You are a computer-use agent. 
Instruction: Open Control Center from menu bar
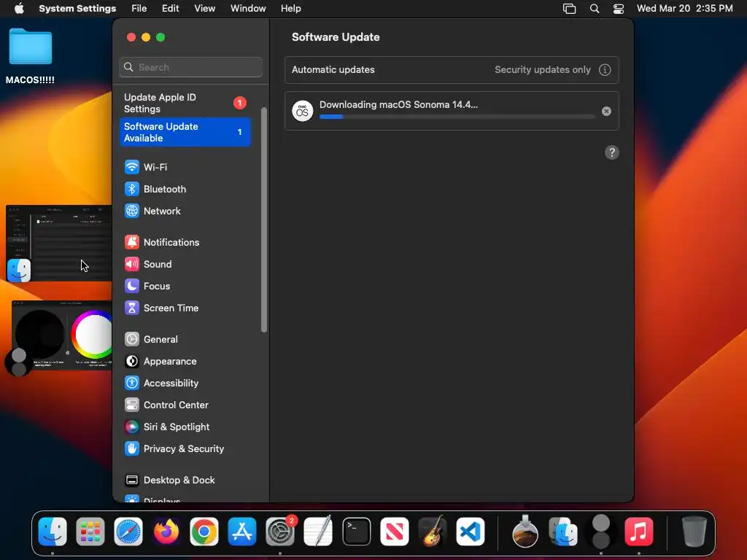pyautogui.click(x=619, y=9)
